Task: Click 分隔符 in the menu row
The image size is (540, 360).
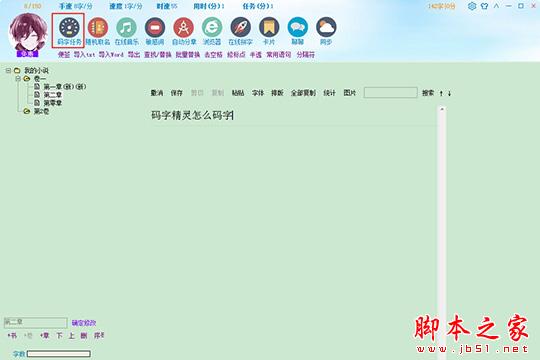Action: pos(305,54)
